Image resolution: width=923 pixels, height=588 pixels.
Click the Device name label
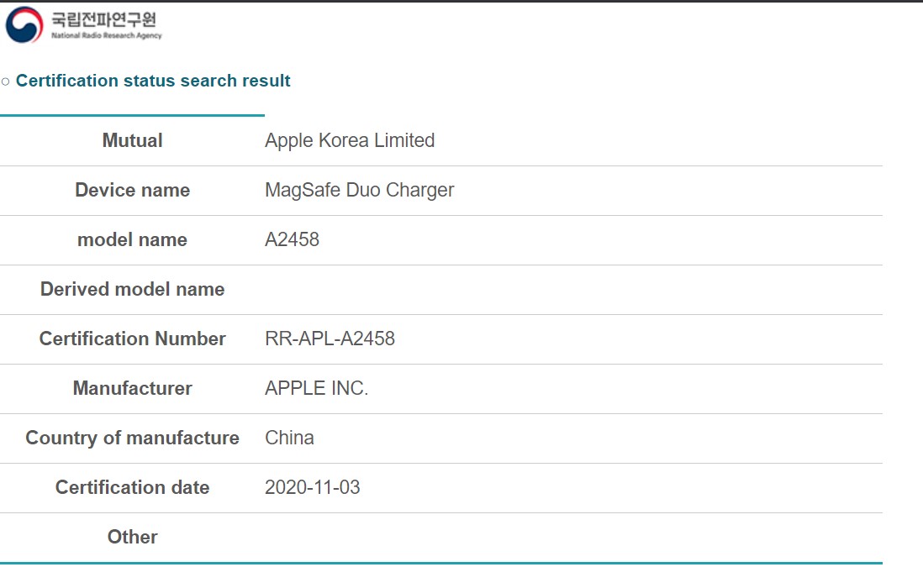[132, 191]
